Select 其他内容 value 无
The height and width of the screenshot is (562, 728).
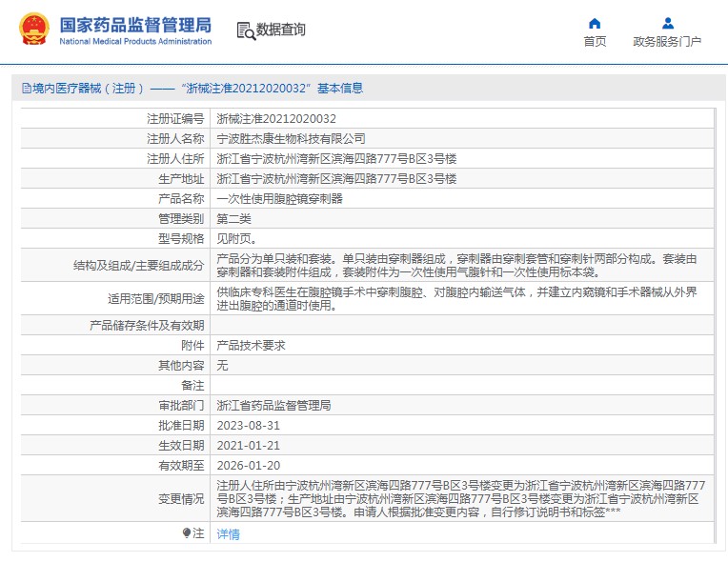pos(222,365)
